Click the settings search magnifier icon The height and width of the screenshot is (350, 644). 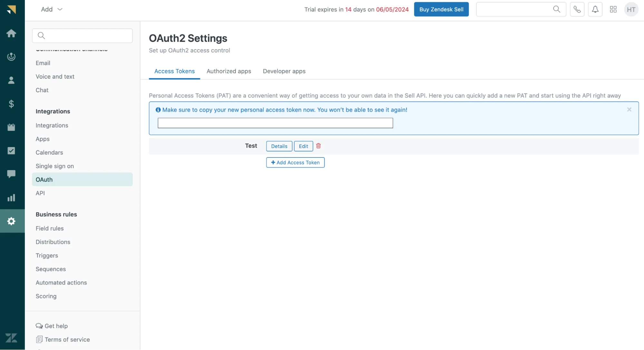pos(41,35)
